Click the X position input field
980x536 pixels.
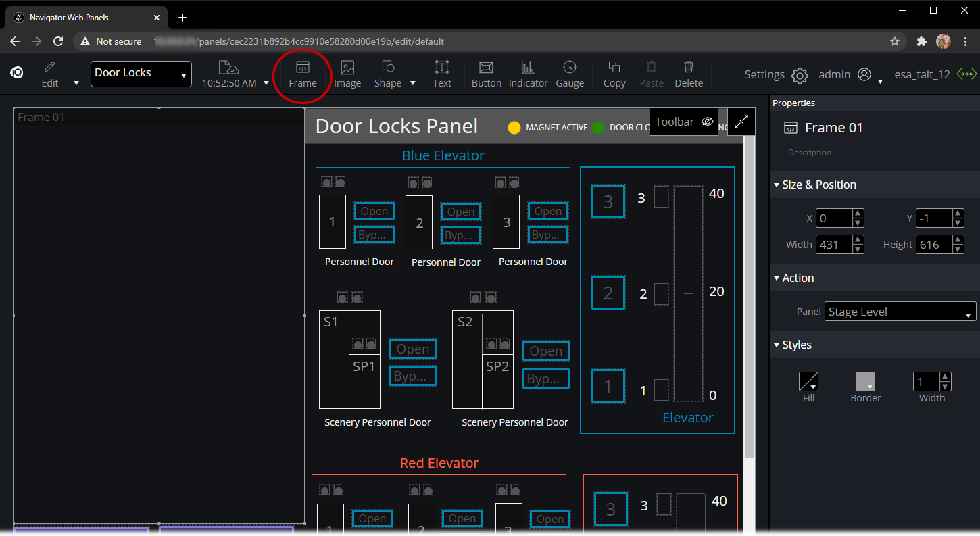(x=834, y=218)
